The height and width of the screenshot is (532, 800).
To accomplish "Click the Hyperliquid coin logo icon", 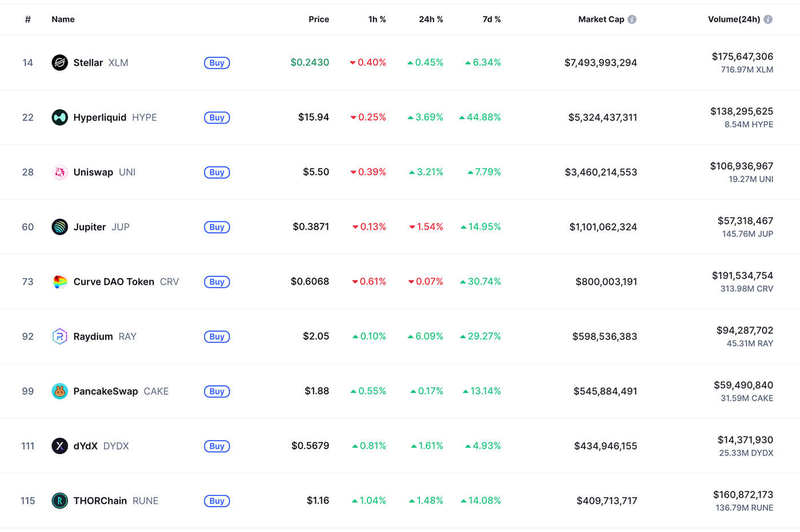I will [59, 117].
